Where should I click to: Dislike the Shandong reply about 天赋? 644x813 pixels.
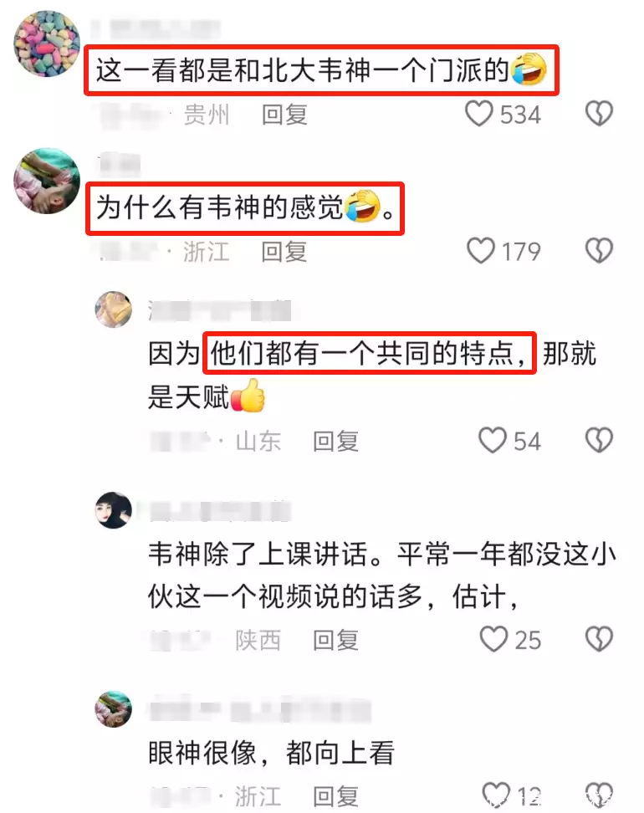click(x=599, y=440)
